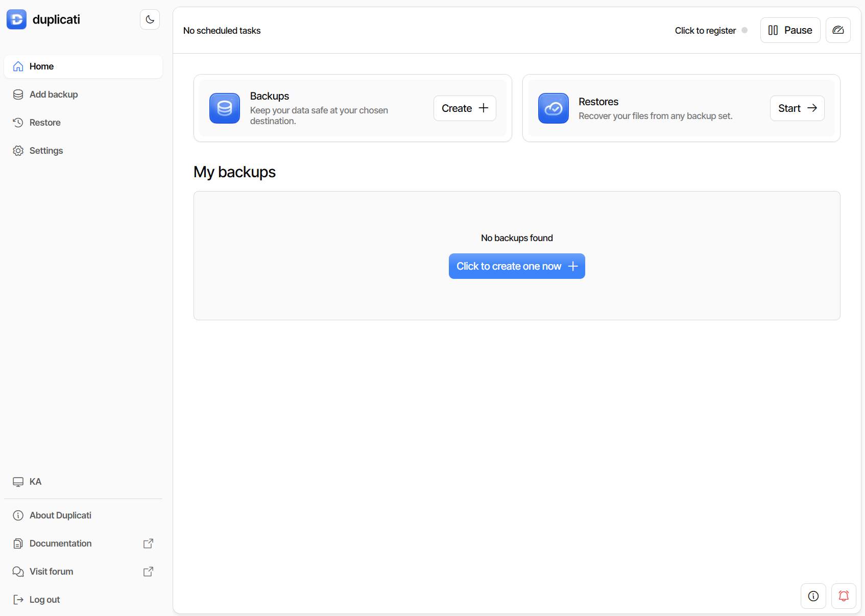Click Start to recover files

(797, 108)
